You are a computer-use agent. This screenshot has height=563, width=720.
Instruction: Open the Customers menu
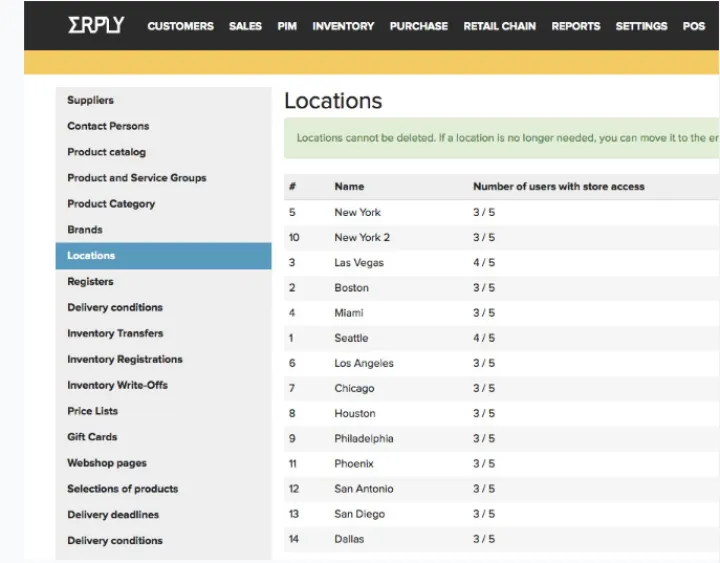point(180,26)
